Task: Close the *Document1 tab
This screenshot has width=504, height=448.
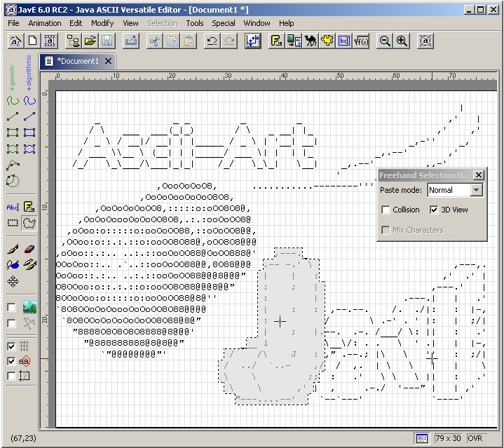Action: (x=109, y=61)
